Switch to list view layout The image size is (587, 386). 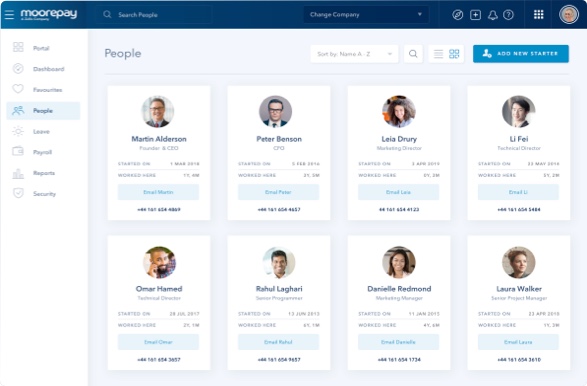pos(438,54)
